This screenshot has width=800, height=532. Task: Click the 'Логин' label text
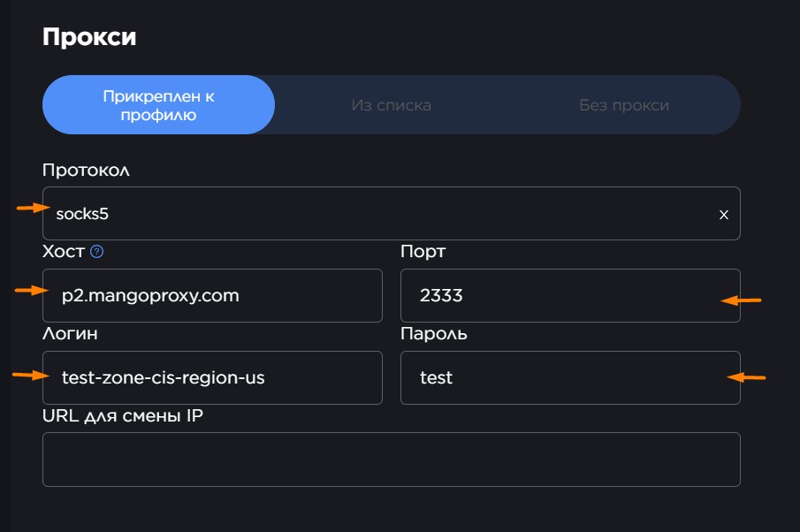coord(70,333)
